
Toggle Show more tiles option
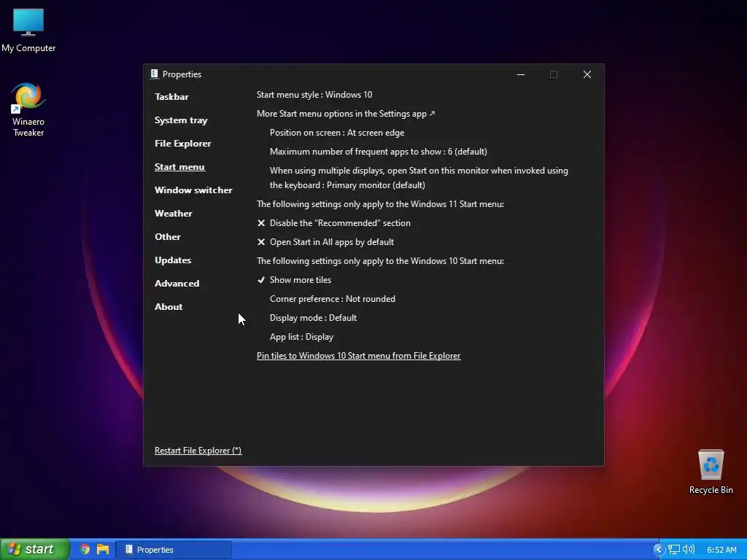click(x=294, y=280)
